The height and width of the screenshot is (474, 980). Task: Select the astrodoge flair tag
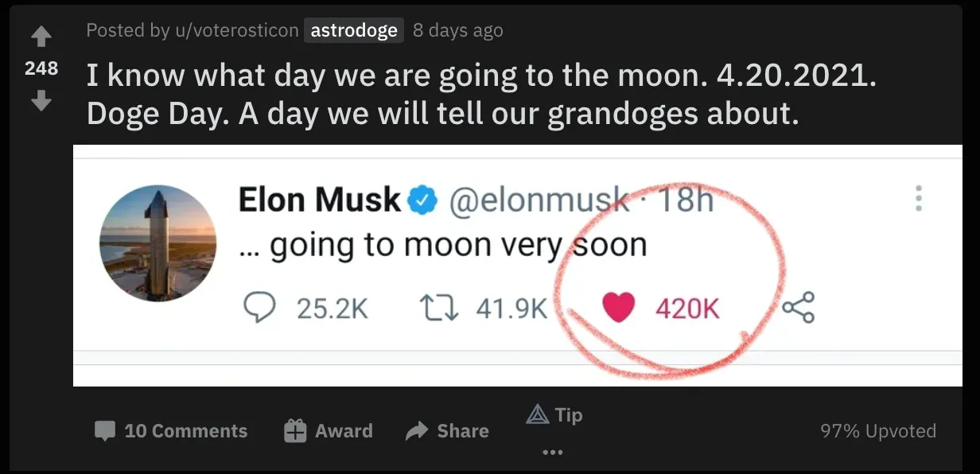click(x=353, y=30)
